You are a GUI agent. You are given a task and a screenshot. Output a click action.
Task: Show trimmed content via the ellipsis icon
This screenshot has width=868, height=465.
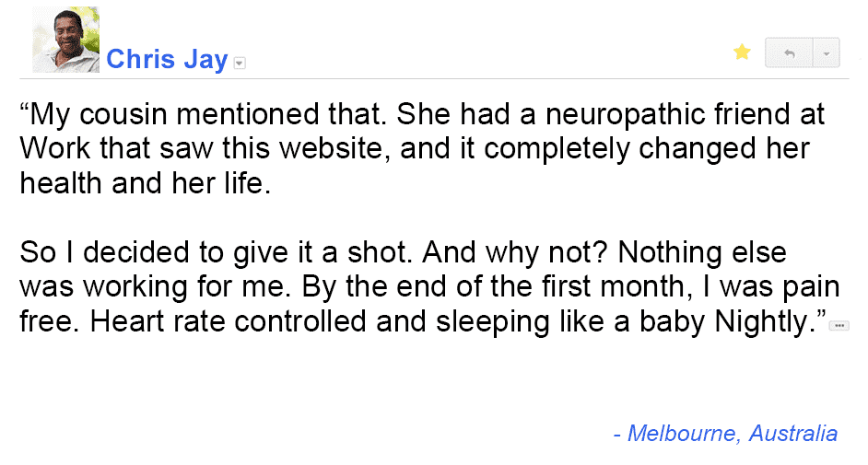(839, 325)
